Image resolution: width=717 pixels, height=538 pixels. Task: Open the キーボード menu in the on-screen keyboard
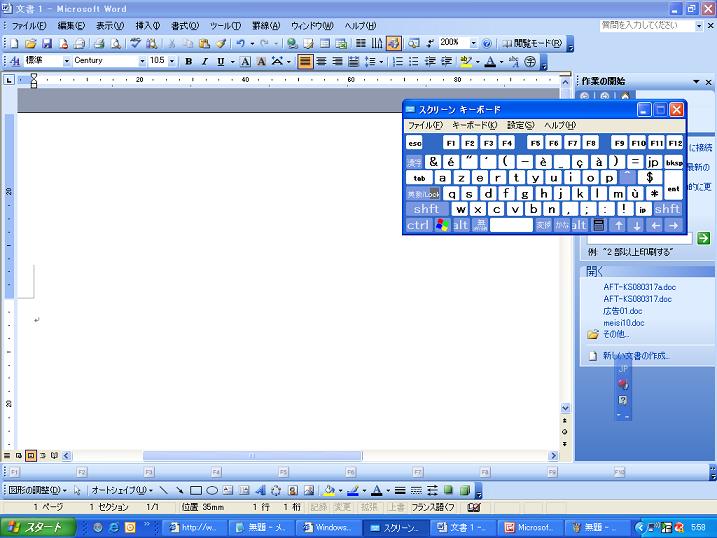click(474, 125)
